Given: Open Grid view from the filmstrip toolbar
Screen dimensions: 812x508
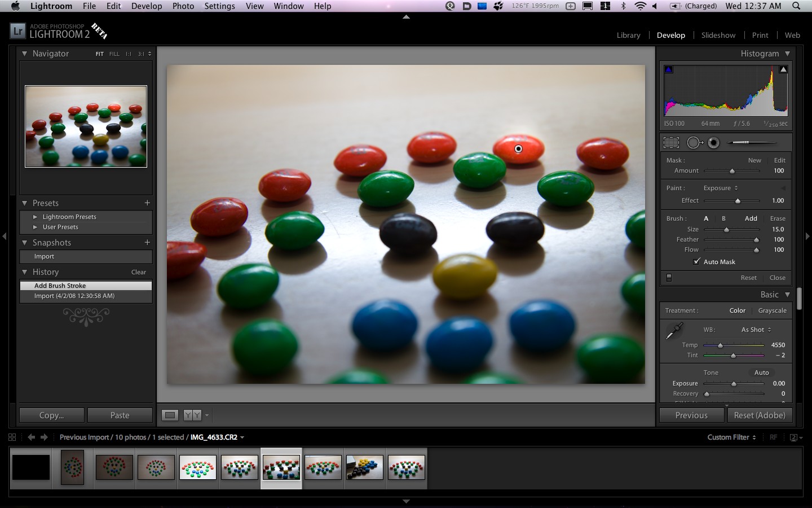Looking at the screenshot, I should [x=11, y=437].
